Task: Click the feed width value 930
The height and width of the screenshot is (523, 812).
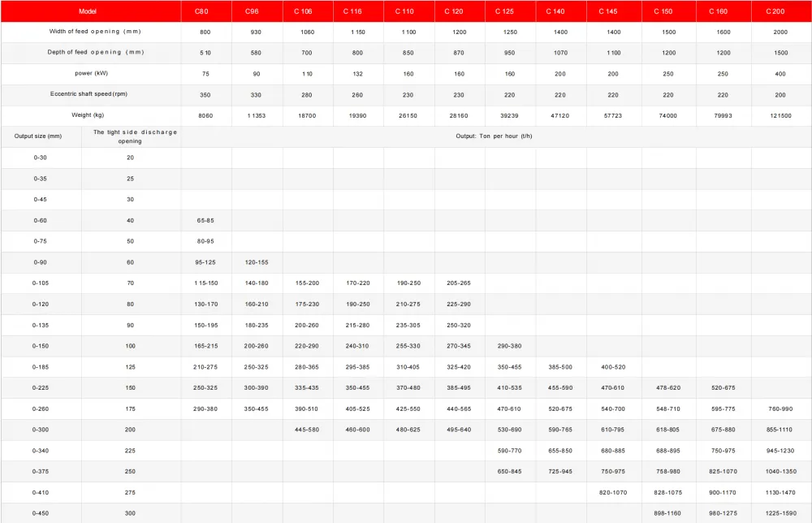Action: 256,32
